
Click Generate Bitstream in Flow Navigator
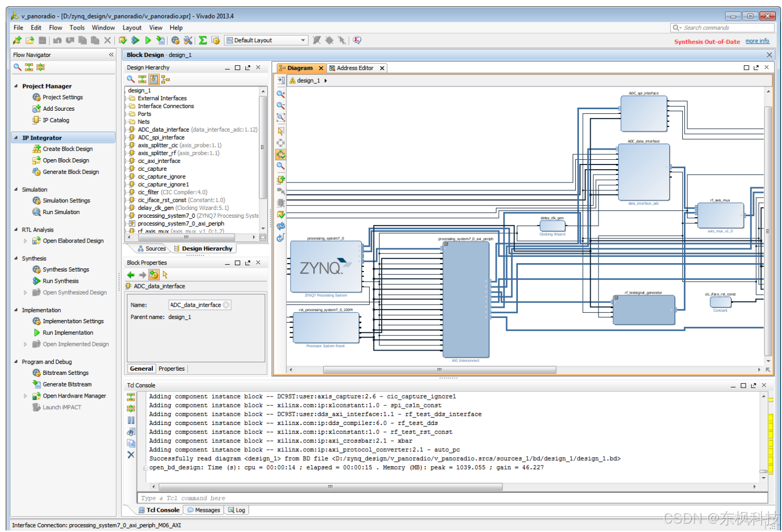click(x=67, y=384)
